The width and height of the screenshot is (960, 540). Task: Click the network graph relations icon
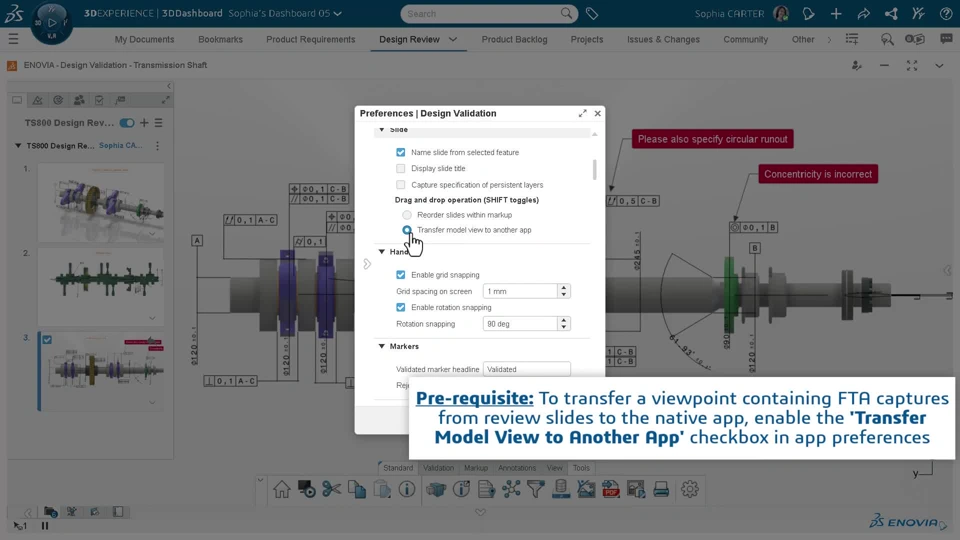coord(511,489)
